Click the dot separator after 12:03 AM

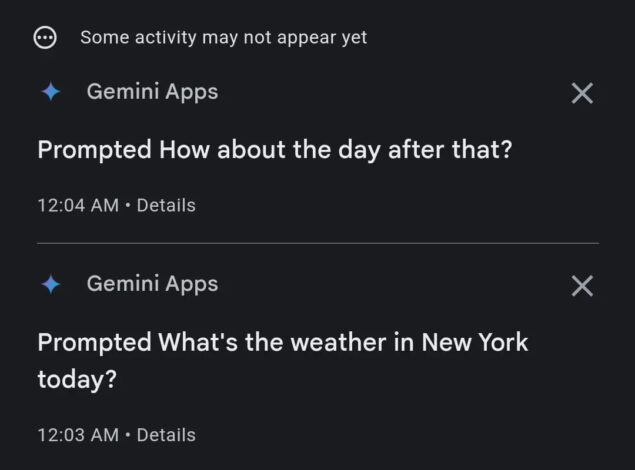[x=128, y=435]
